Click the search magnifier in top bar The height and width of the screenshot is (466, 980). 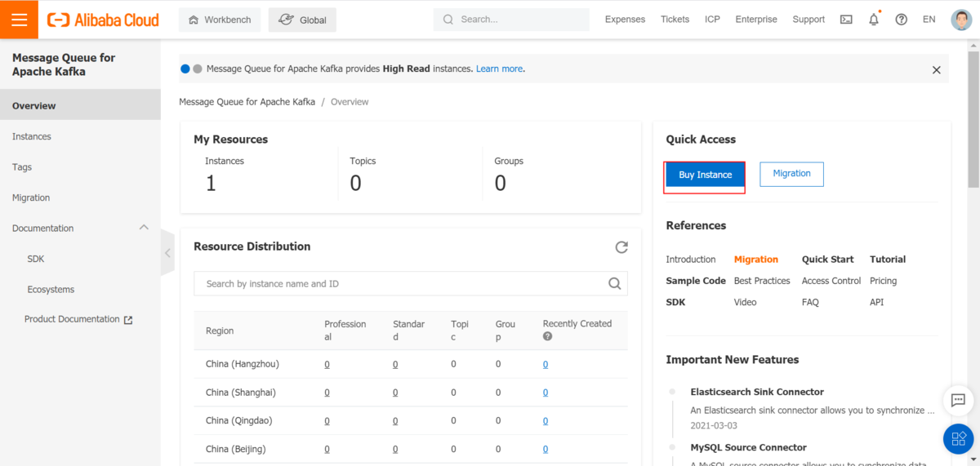coord(448,20)
